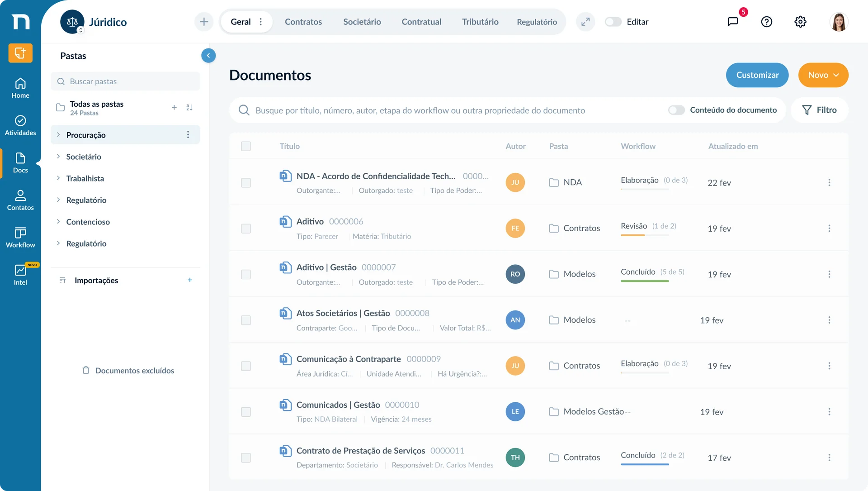Go to Atividades in the sidebar
This screenshot has height=491, width=868.
coord(20,125)
